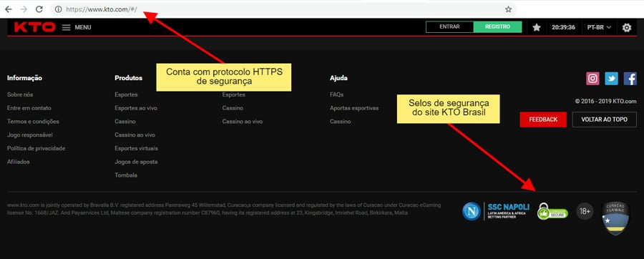Open settings gear in KTO header
Screen dimensions: 644x259
click(626, 27)
